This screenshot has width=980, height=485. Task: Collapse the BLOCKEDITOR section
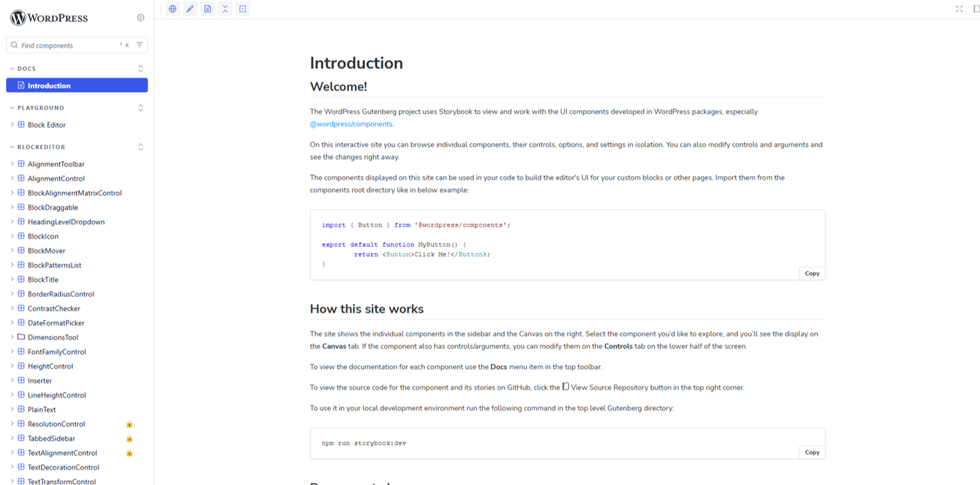click(38, 147)
